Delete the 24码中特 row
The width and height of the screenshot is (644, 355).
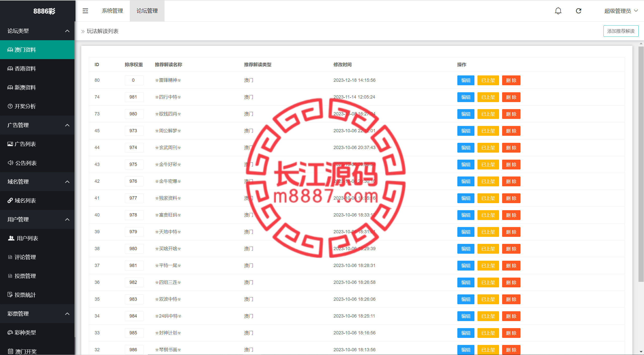point(511,316)
